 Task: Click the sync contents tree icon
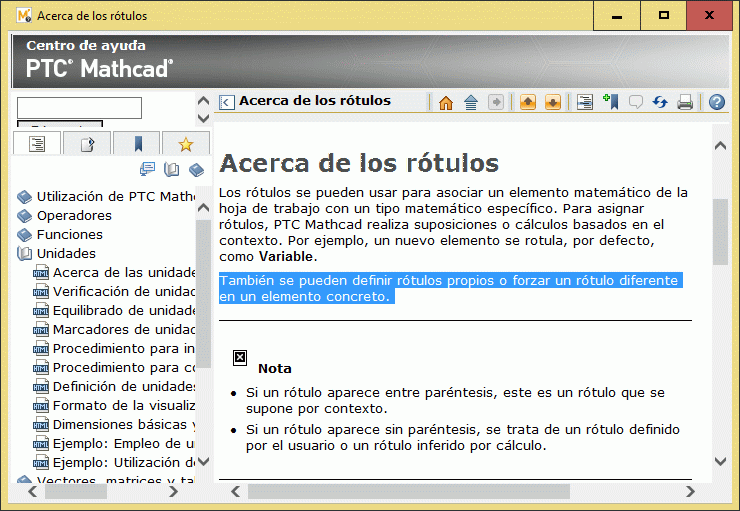coord(147,169)
